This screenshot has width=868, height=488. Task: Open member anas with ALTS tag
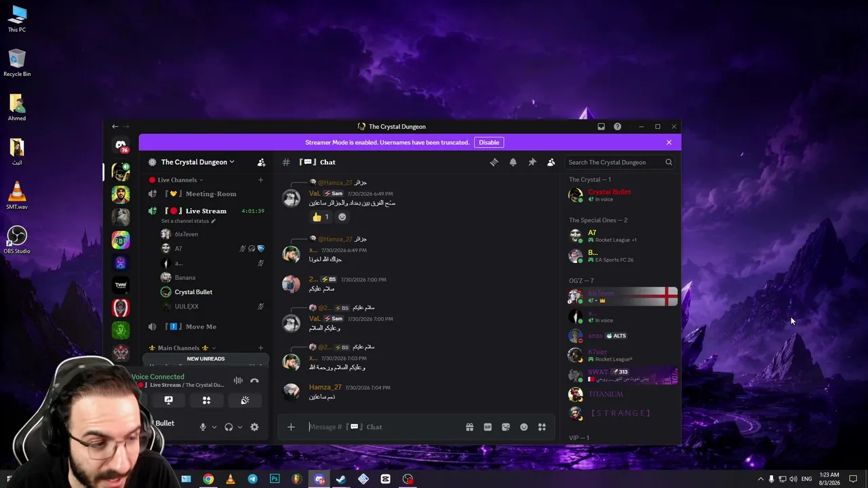click(x=623, y=336)
